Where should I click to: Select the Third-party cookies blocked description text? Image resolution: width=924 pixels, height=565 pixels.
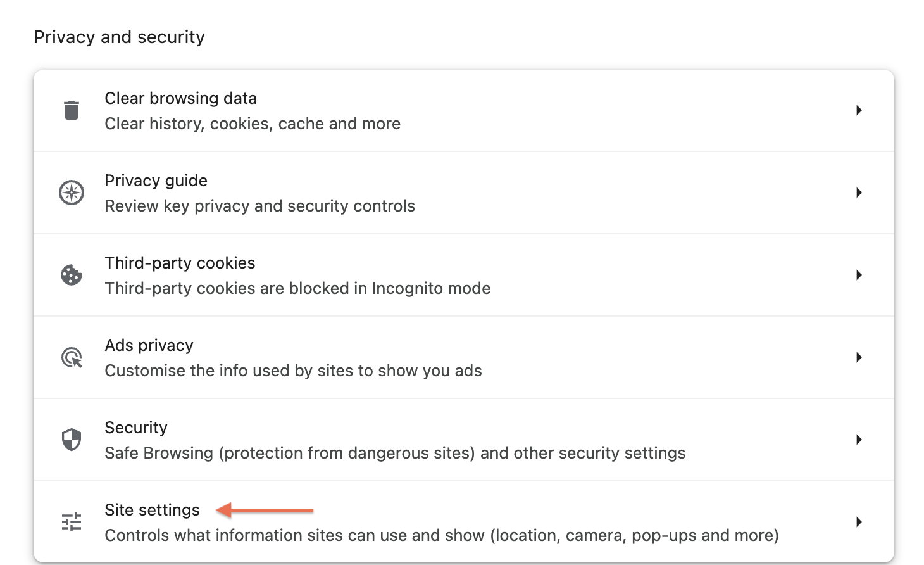(297, 288)
